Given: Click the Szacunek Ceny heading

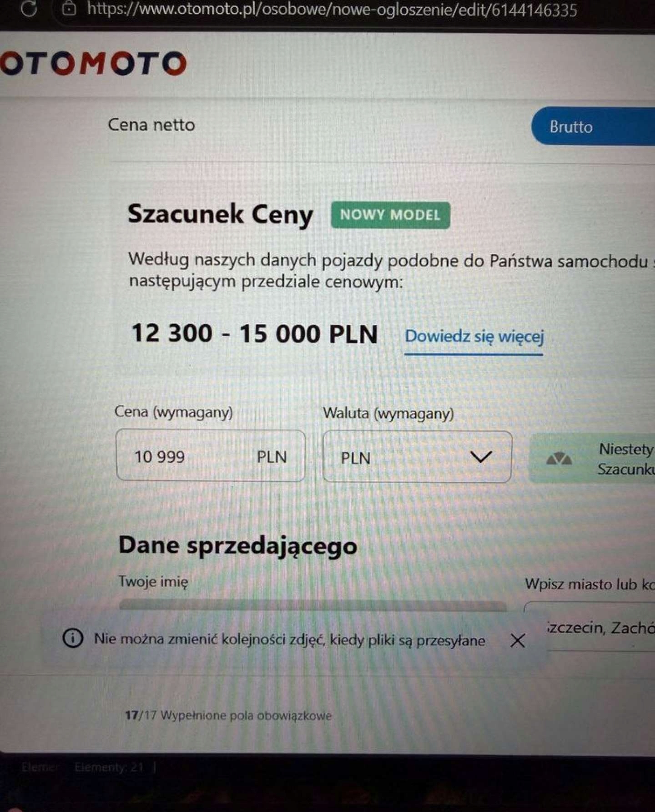Looking at the screenshot, I should (220, 214).
